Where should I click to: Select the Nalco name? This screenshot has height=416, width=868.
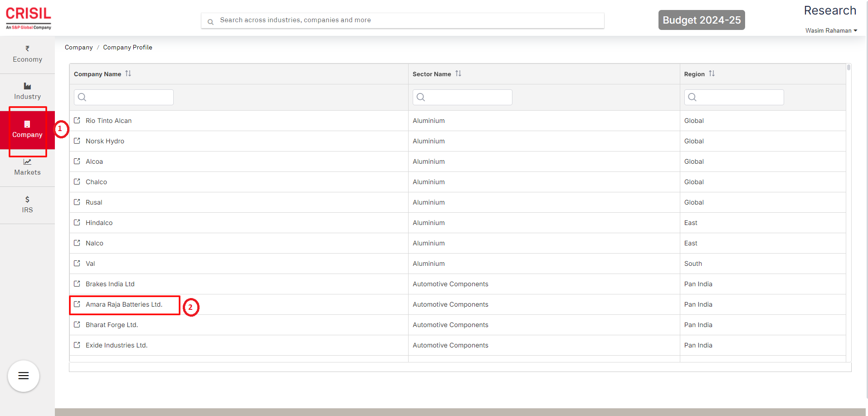point(94,243)
